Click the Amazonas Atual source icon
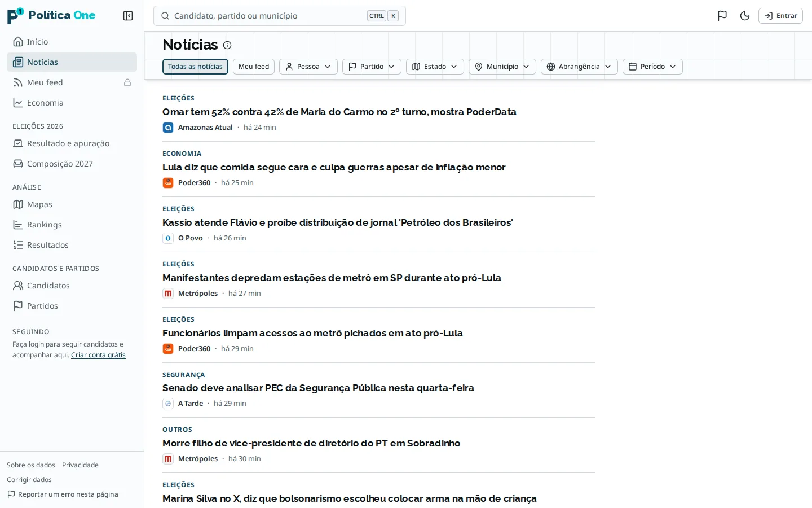Viewport: 812px width, 508px height. (168, 128)
